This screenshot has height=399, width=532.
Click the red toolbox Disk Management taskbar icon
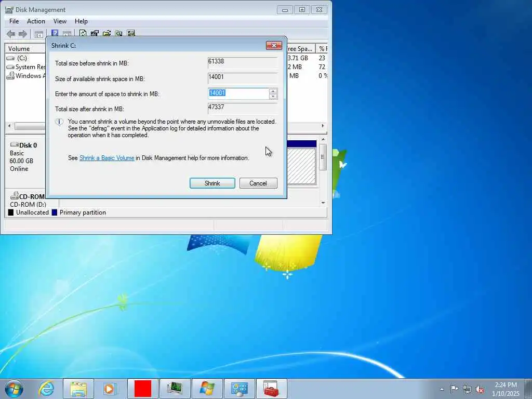click(271, 389)
